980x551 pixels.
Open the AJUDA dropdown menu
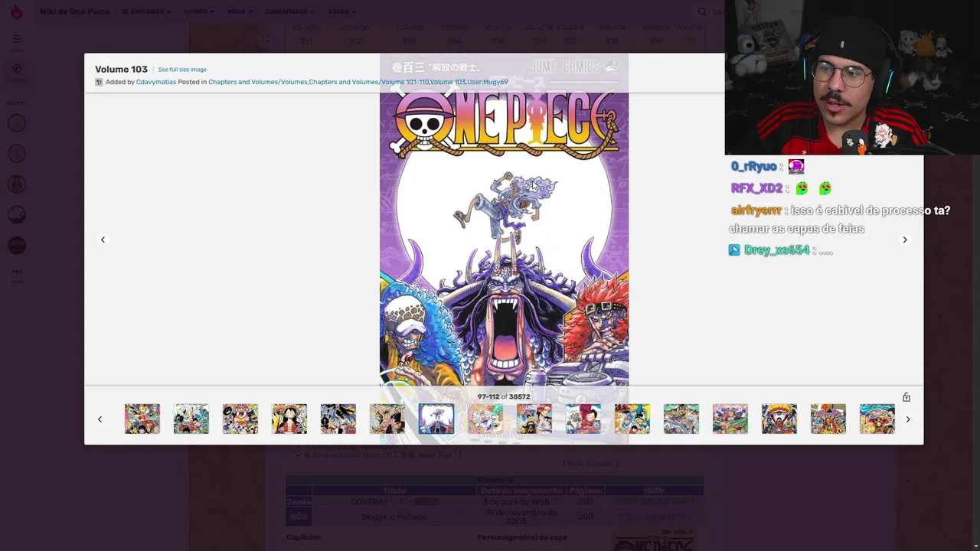[x=341, y=11]
